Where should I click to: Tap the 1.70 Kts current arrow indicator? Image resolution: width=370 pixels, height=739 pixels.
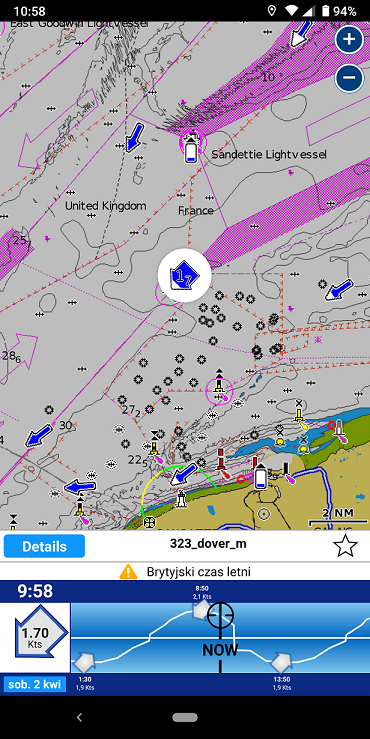pos(35,638)
